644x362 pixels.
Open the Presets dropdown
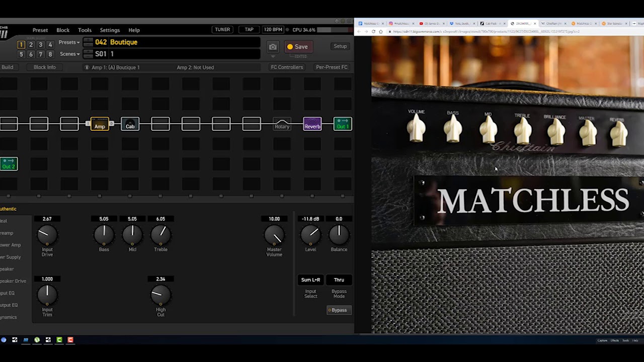coord(69,42)
